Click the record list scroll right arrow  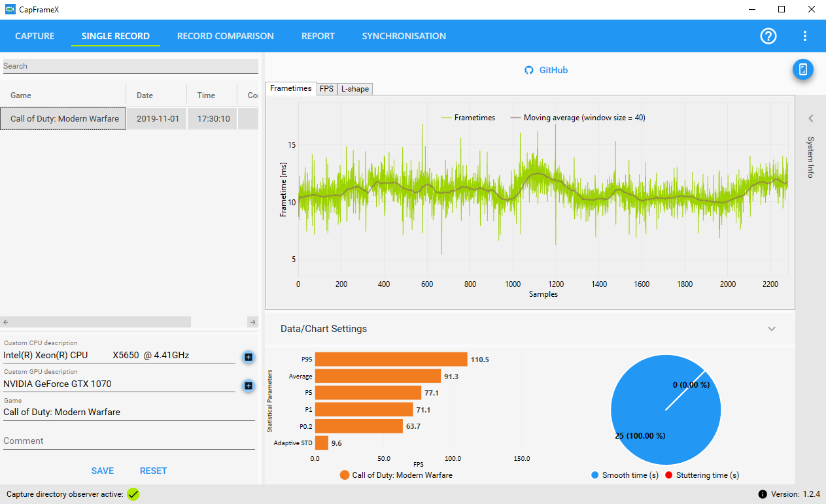pyautogui.click(x=252, y=322)
